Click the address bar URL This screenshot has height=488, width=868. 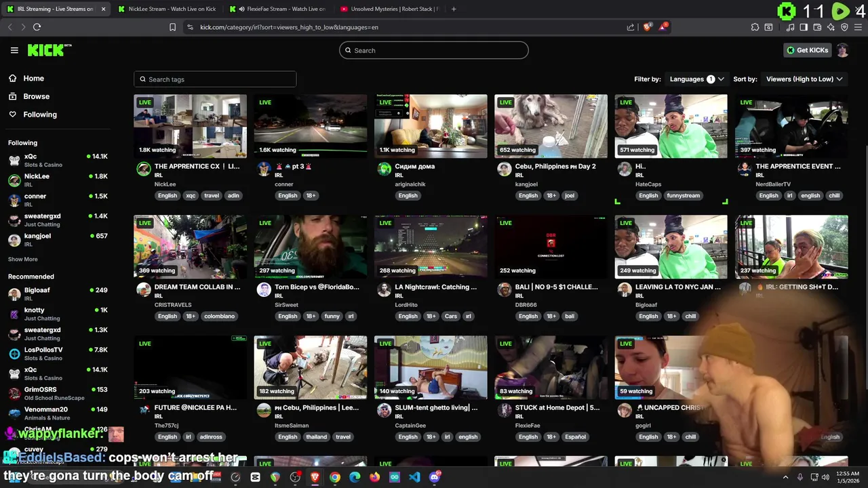[289, 27]
